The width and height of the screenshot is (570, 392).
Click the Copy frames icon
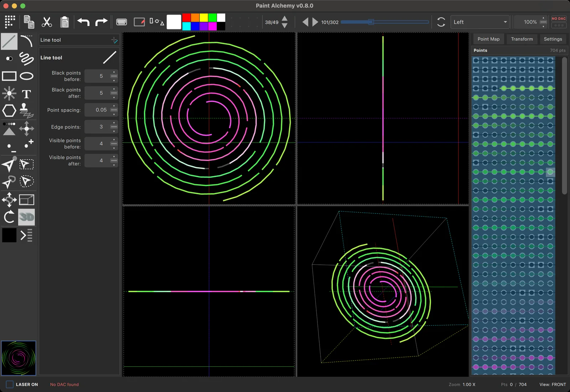29,22
